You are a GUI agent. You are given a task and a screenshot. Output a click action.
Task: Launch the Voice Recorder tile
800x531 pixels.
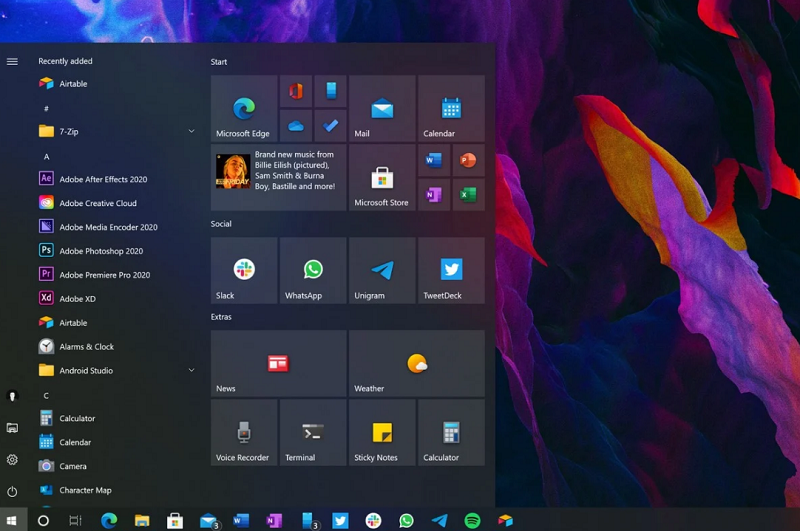pyautogui.click(x=244, y=432)
